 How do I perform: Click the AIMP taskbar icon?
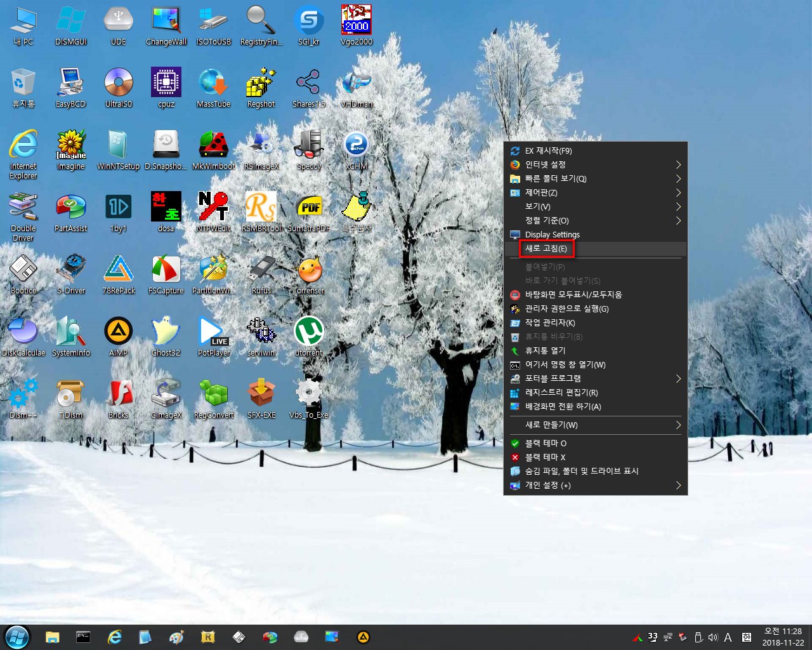pos(363,637)
